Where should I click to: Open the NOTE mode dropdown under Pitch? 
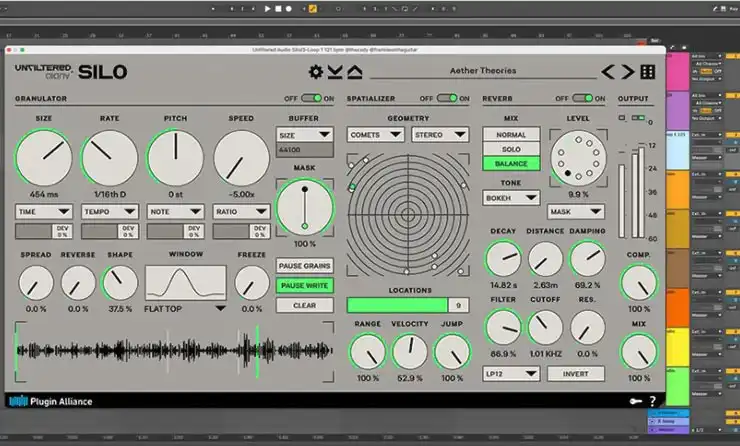tap(175, 212)
